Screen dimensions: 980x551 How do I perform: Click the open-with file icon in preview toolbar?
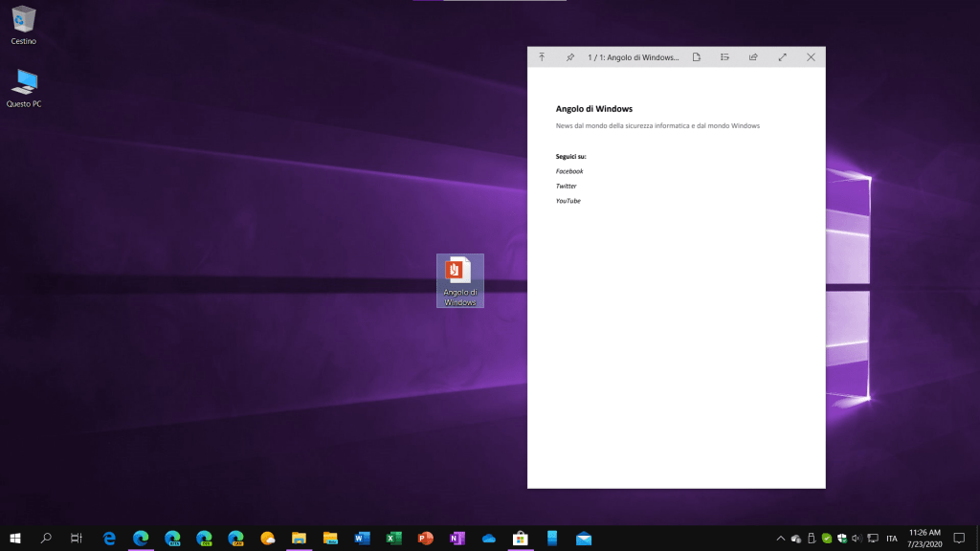pos(697,57)
